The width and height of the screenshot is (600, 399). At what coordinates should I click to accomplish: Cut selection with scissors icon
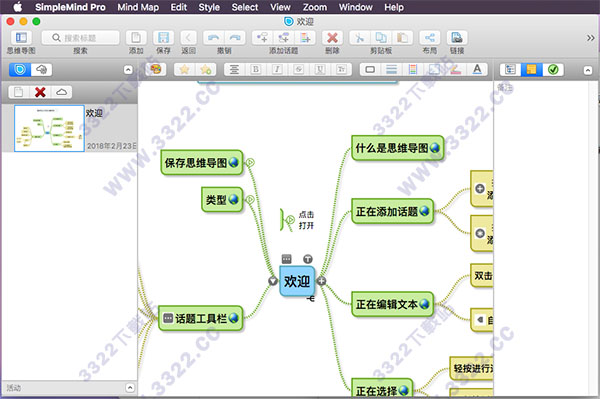[x=359, y=37]
